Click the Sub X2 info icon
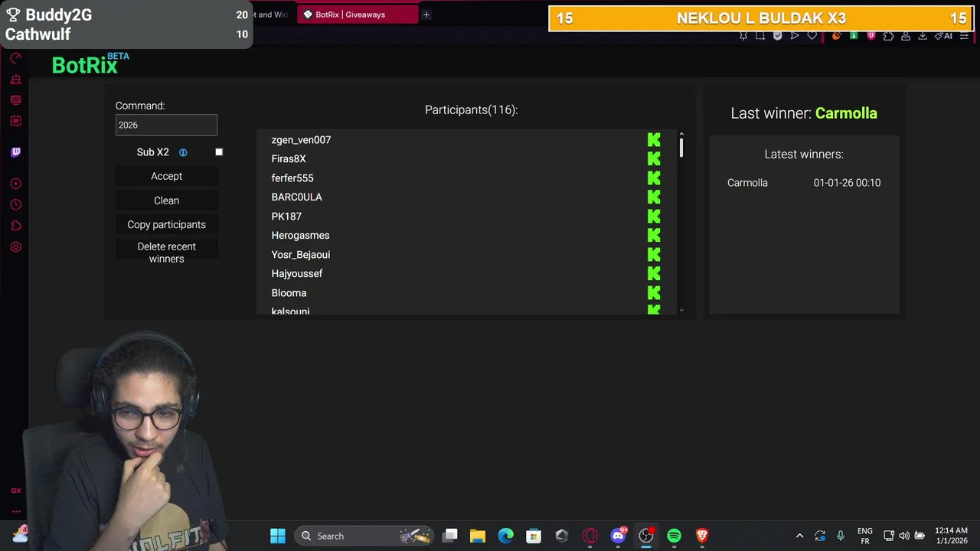 pyautogui.click(x=183, y=152)
